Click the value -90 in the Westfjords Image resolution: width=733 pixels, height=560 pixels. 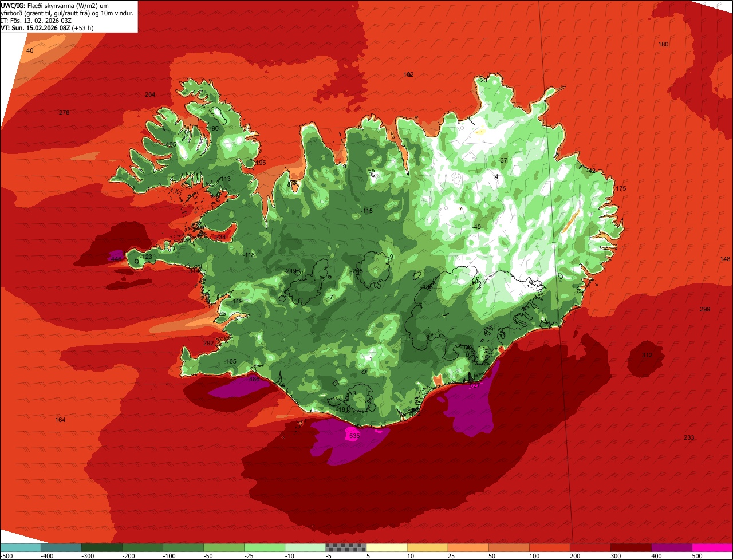(x=215, y=128)
